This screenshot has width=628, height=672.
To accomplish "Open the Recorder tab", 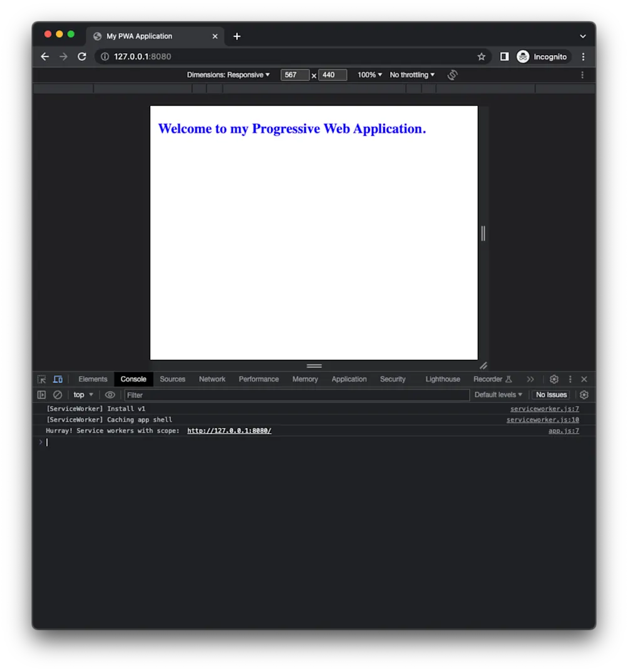I will [493, 379].
